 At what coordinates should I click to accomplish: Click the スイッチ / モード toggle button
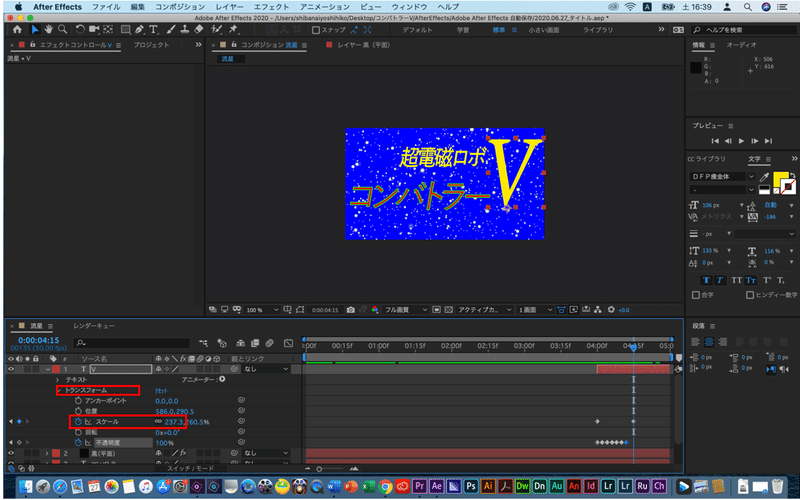coord(191,468)
